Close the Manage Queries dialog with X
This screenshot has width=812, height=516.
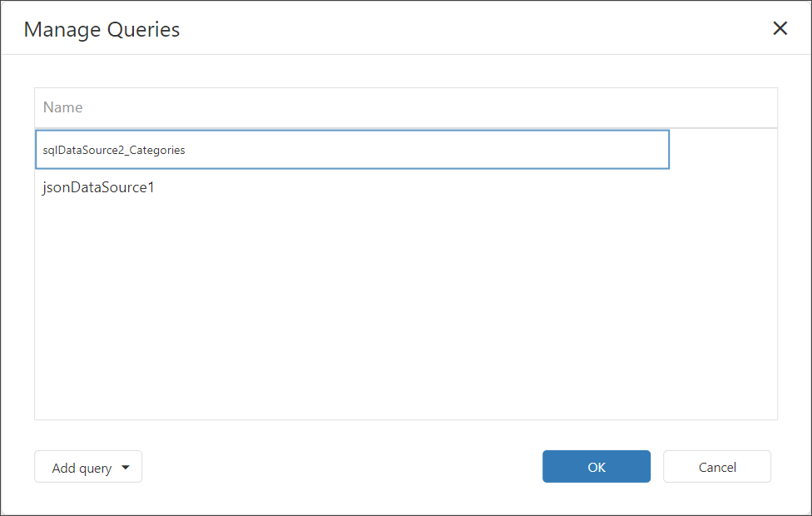[x=780, y=28]
